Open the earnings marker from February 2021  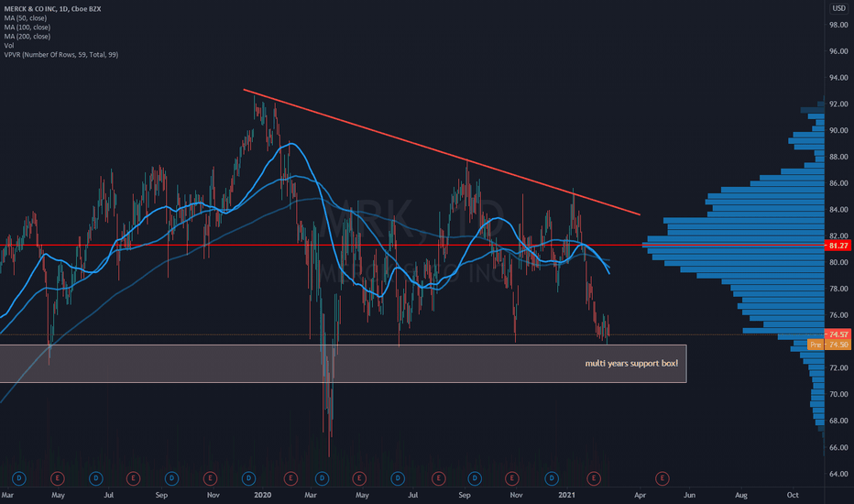(594, 478)
